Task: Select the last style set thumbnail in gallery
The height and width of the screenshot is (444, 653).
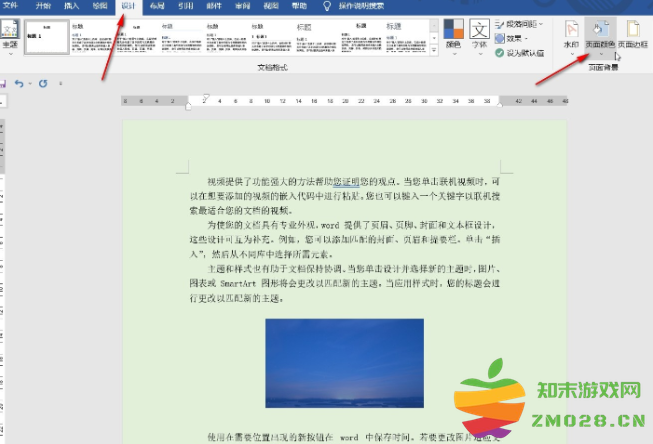Action: tap(406, 37)
